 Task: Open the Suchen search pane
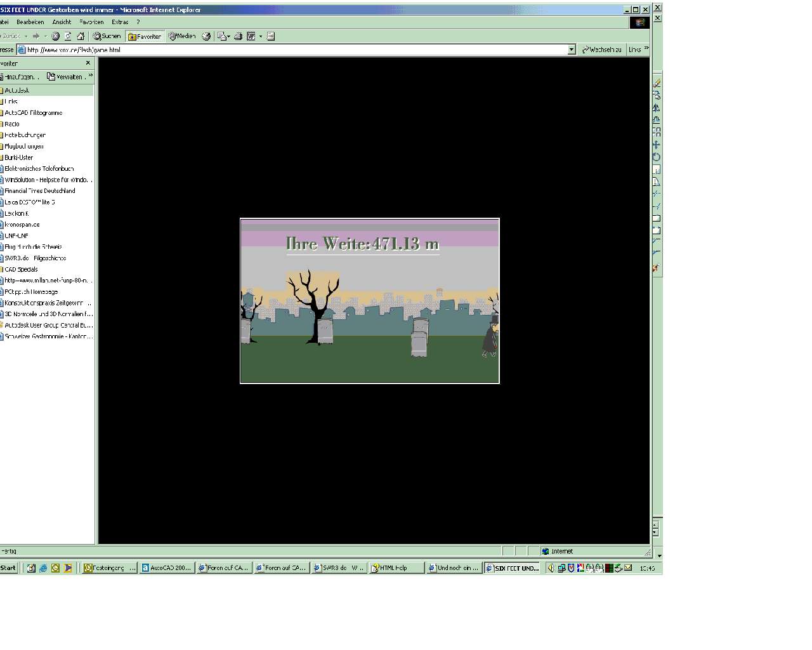point(107,36)
